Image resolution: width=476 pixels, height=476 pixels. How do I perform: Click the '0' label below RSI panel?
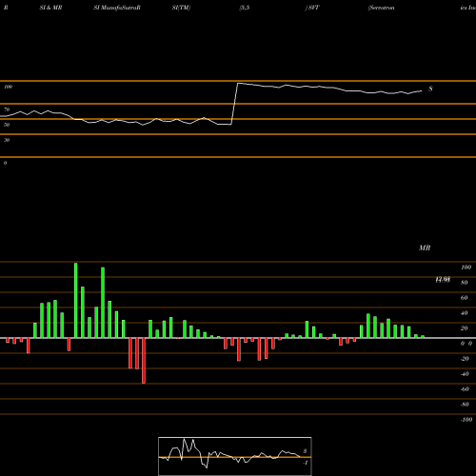click(5, 163)
